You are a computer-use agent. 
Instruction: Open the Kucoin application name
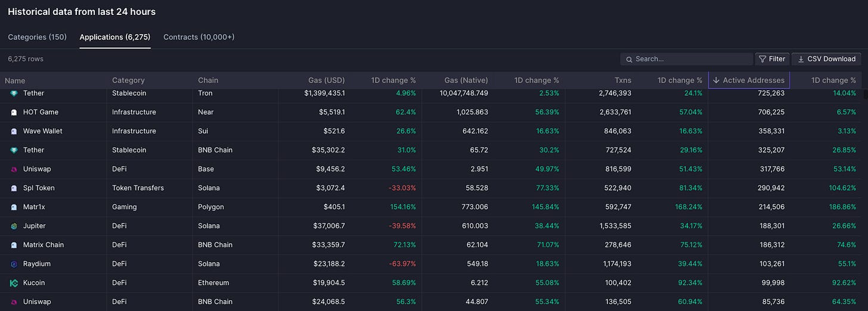click(34, 283)
